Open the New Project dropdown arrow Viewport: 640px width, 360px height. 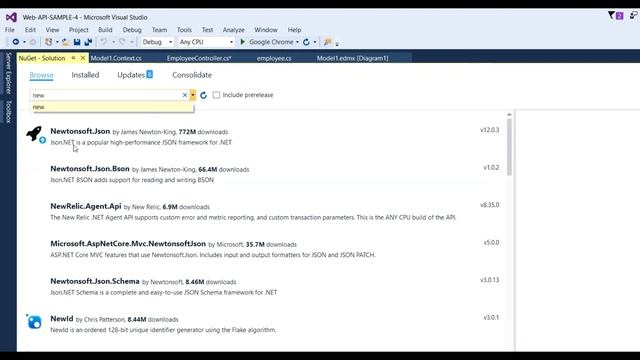57,42
